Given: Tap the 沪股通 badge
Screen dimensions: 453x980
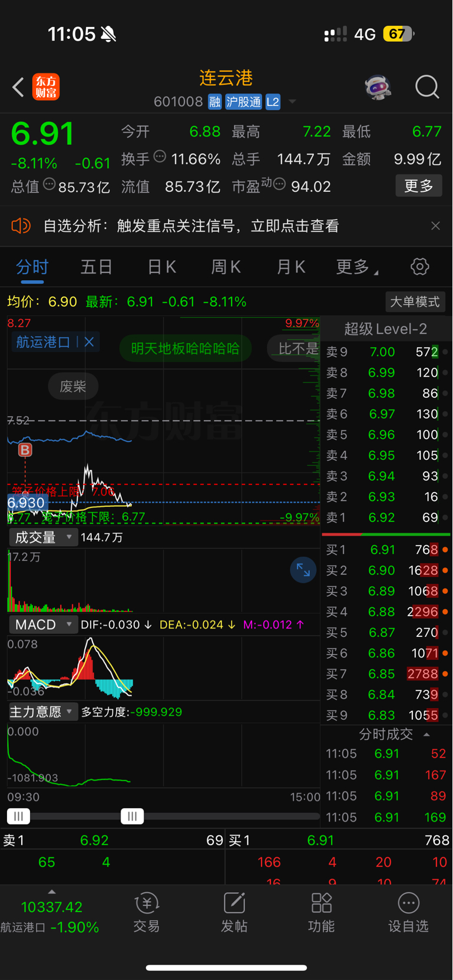Looking at the screenshot, I should pos(243,102).
